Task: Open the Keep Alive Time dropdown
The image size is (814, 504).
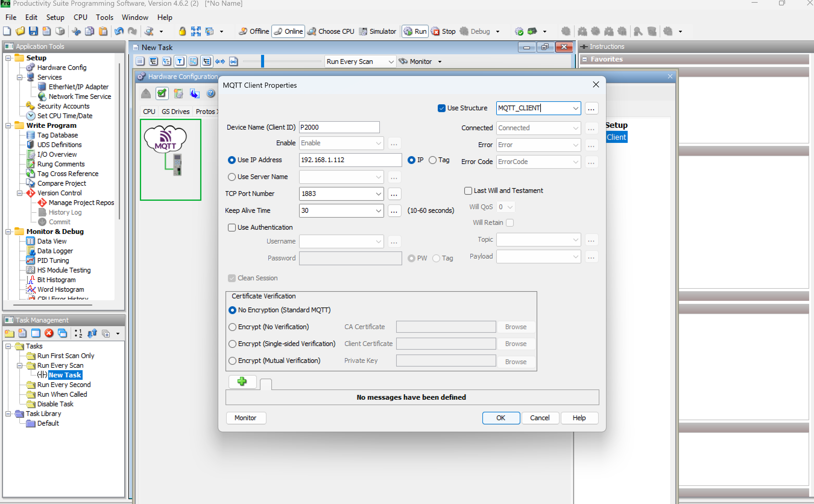Action: pyautogui.click(x=378, y=211)
